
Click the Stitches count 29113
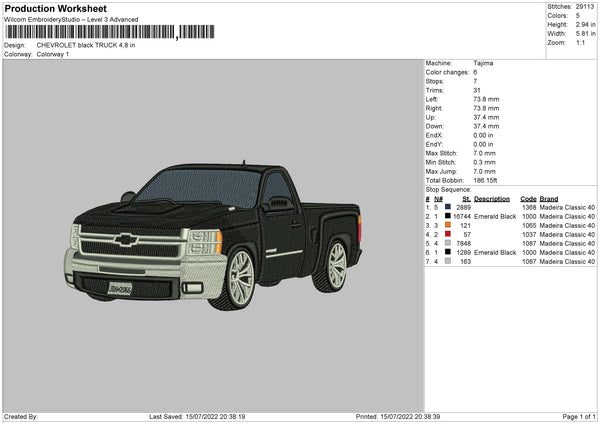[x=586, y=6]
